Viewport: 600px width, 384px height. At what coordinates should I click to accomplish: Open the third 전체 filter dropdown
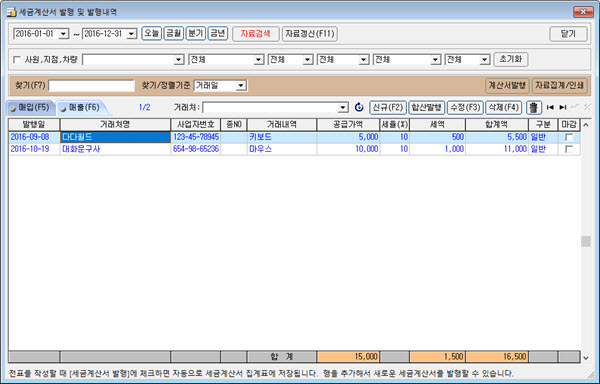pos(364,60)
